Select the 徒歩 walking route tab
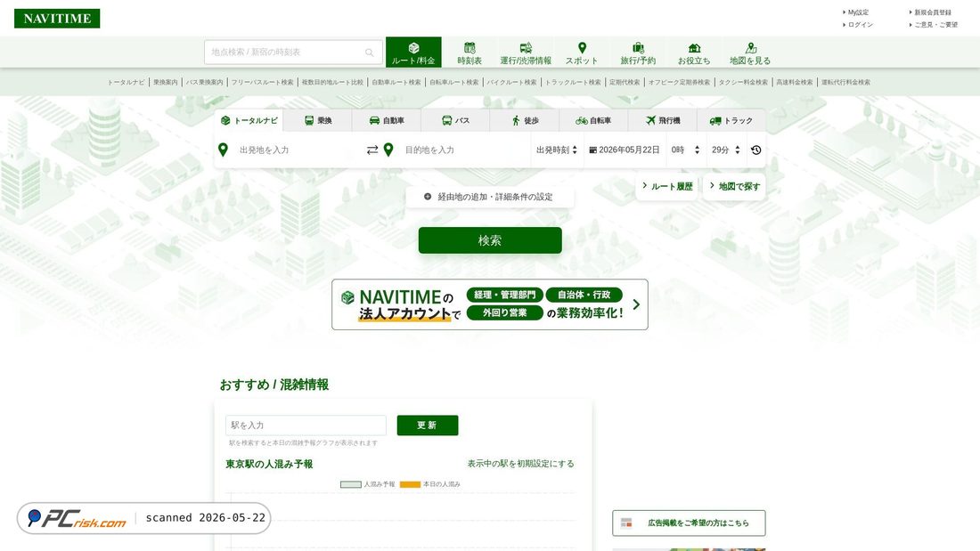 tap(525, 120)
